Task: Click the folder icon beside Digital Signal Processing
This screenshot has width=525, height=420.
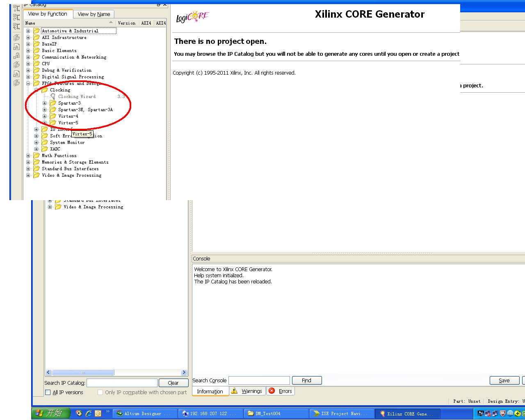Action: point(36,77)
